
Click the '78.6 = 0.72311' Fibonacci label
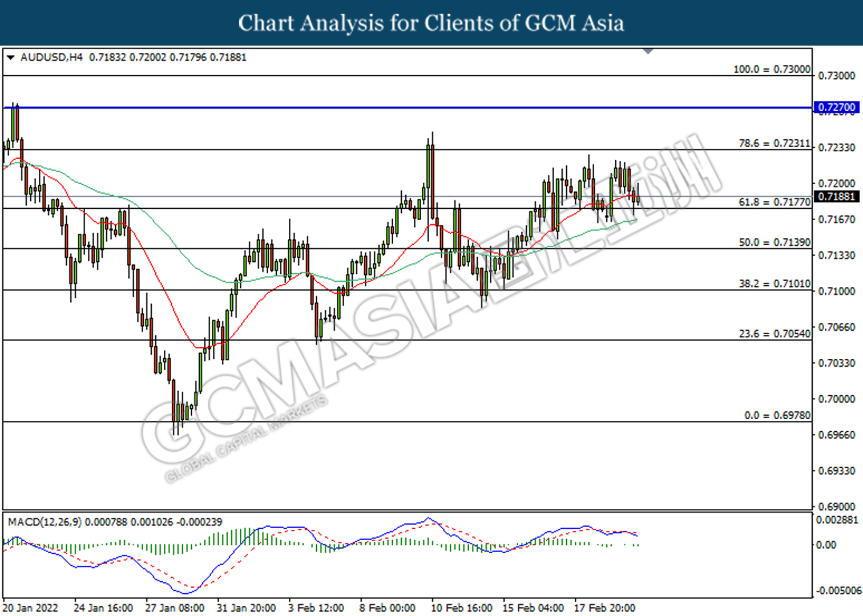[x=775, y=143]
